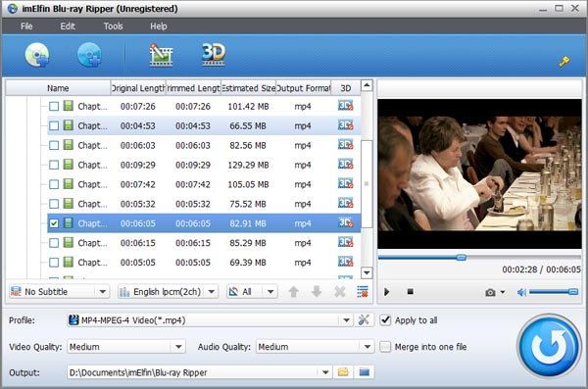Image resolution: width=588 pixels, height=389 pixels.
Task: Click film icon of the 00:07:26 chapter
Action: 68,106
